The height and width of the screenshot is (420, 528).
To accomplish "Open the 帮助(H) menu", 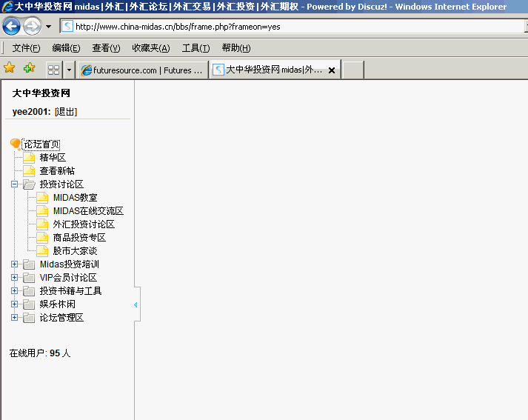I will [x=236, y=48].
